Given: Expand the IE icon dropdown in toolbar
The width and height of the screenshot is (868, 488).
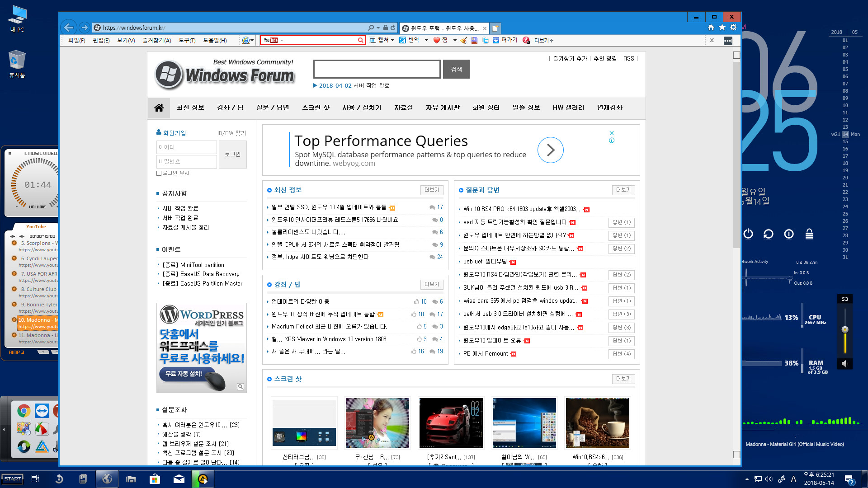Looking at the screenshot, I should (x=252, y=40).
